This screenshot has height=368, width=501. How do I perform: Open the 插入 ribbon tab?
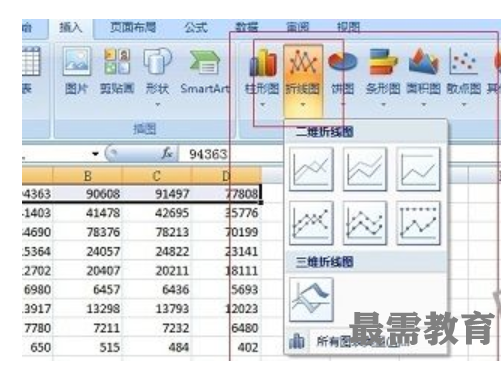point(70,27)
